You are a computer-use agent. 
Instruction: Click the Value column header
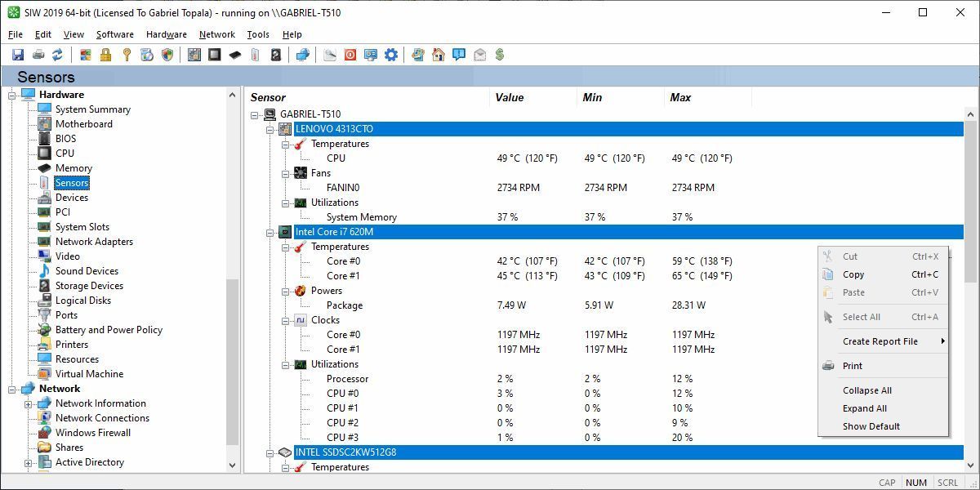tap(533, 97)
